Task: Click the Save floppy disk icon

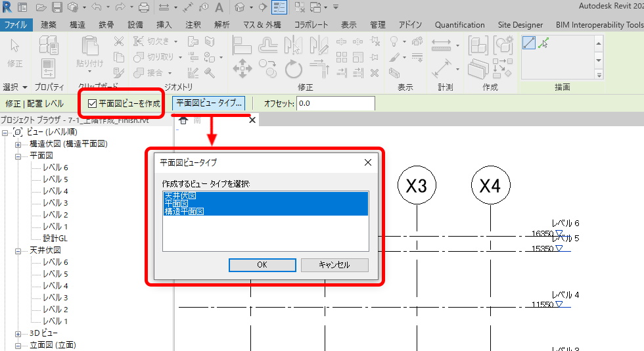Action: click(x=57, y=7)
